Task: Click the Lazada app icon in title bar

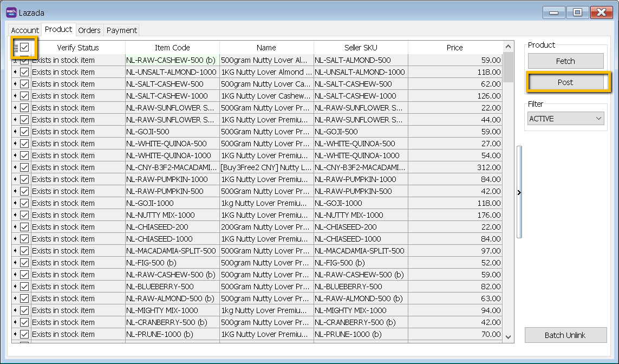Action: pos(11,12)
